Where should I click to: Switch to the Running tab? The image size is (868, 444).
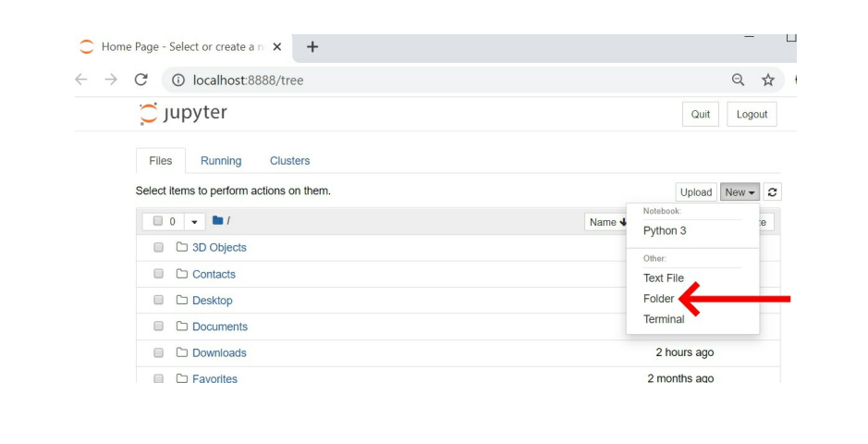click(x=221, y=161)
